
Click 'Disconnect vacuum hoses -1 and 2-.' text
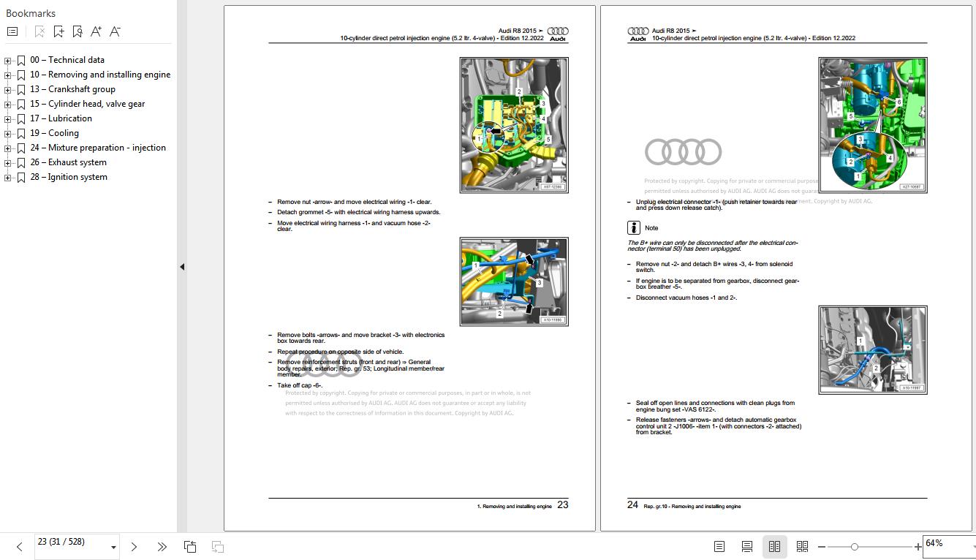[x=686, y=298]
